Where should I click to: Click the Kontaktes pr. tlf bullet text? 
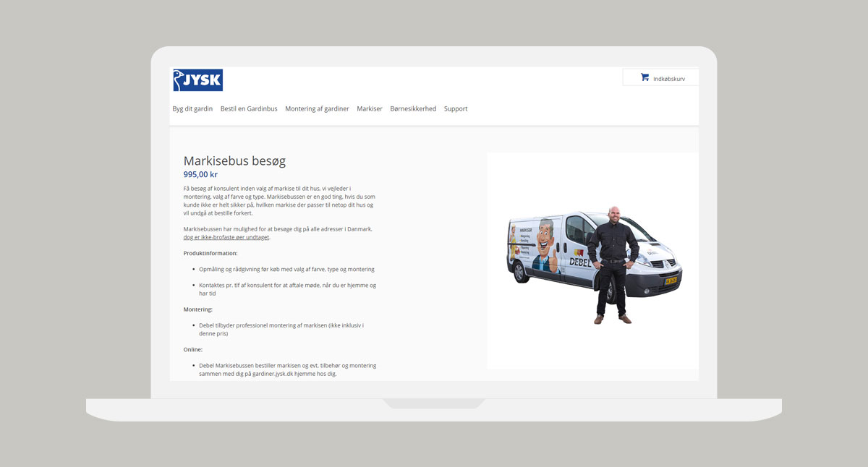pyautogui.click(x=288, y=289)
